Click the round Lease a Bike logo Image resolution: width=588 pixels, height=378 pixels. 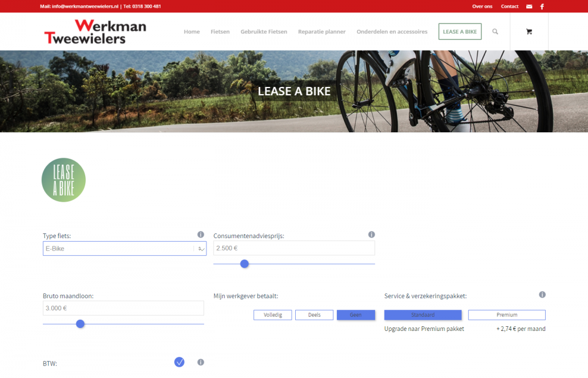tap(64, 180)
